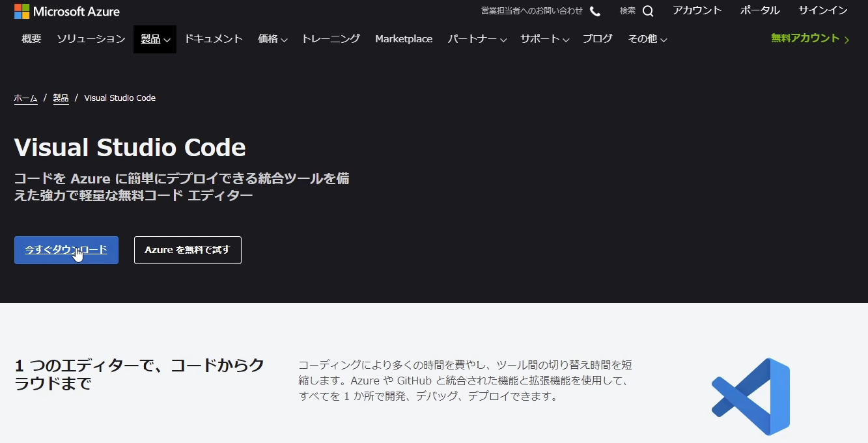Open the 概要 nav item
Viewport: 868px width, 443px height.
tap(31, 39)
